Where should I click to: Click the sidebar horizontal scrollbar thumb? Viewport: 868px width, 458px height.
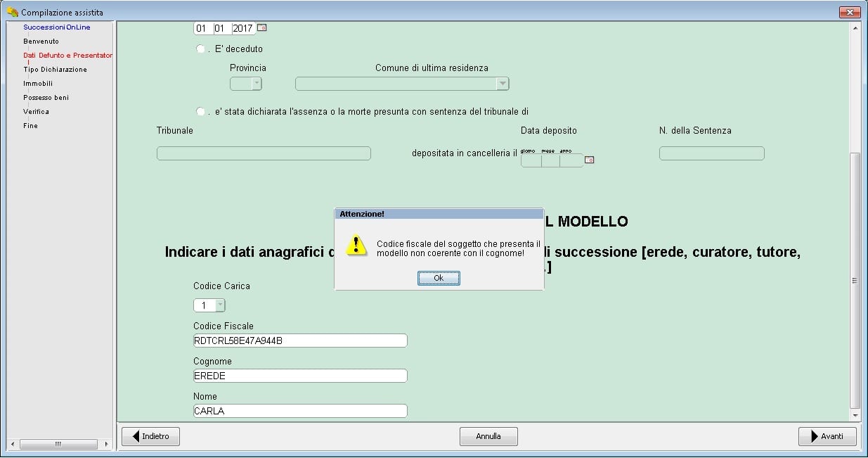(58, 444)
